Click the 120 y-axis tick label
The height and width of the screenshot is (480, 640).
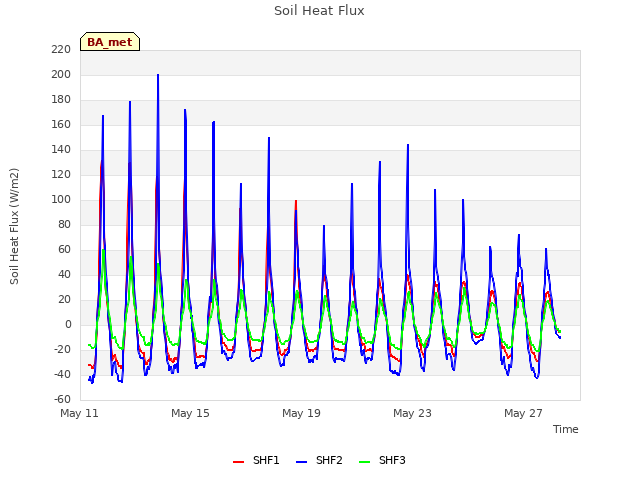[61, 175]
